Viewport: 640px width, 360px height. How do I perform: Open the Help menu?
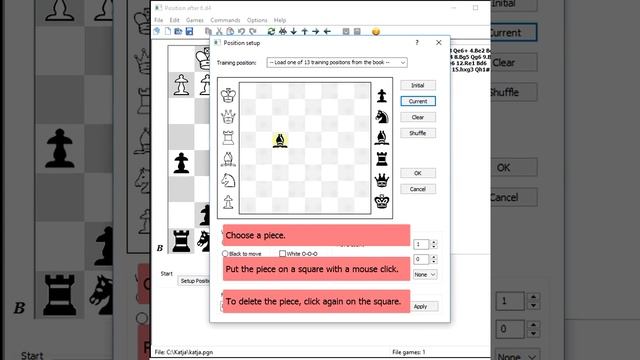coord(280,20)
